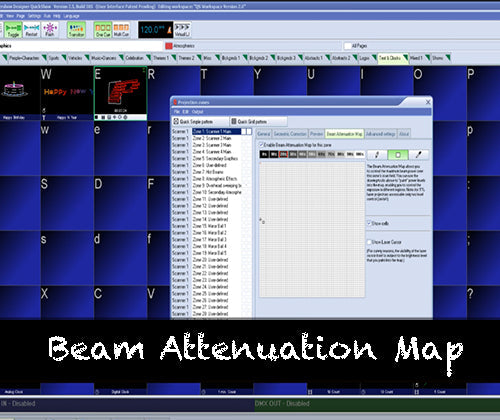The width and height of the screenshot is (500, 420).
Task: Trigger the Happy New Year text cue
Action: [x=67, y=93]
